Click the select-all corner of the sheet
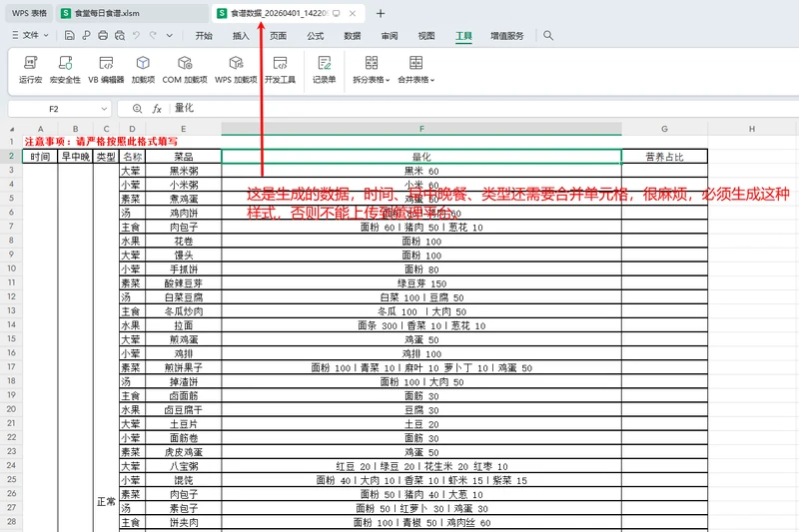799x532 pixels. (x=12, y=130)
